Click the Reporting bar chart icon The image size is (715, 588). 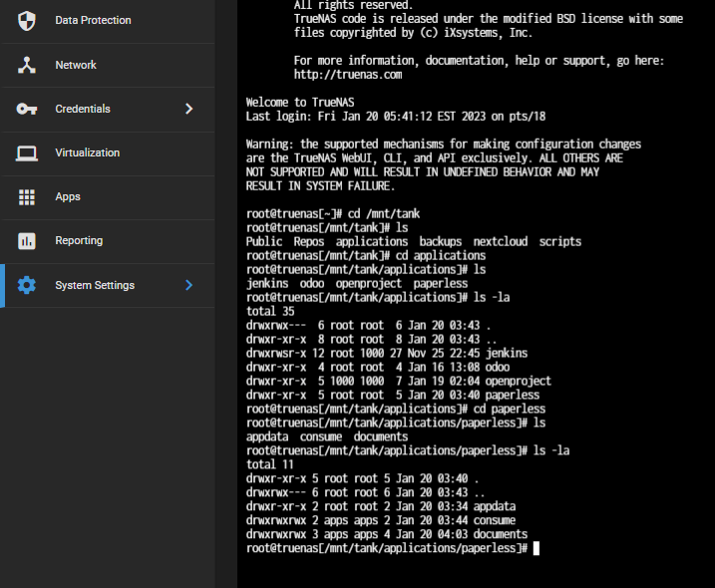pyautogui.click(x=27, y=241)
